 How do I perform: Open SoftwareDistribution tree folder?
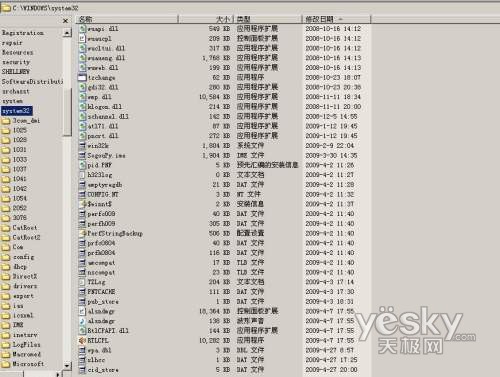coord(32,82)
